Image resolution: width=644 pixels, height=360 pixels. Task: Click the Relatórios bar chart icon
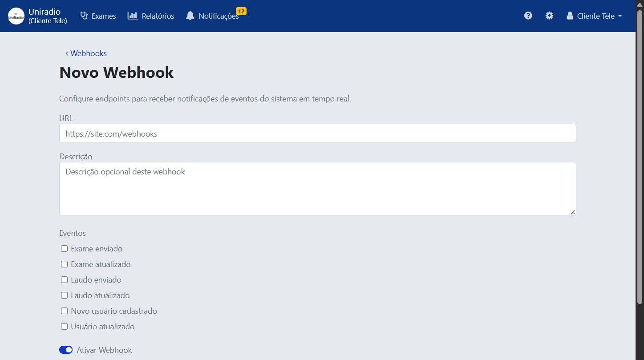click(133, 16)
